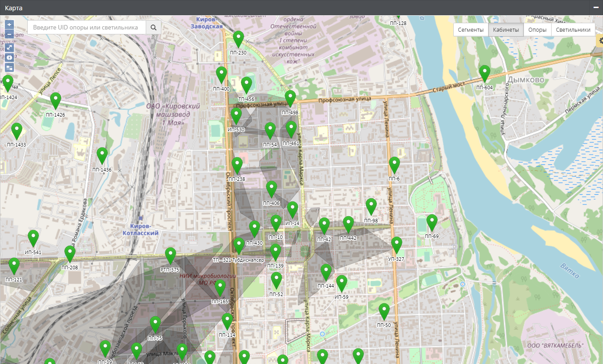Toggle the Опоры layer button
This screenshot has width=603, height=364.
[537, 30]
